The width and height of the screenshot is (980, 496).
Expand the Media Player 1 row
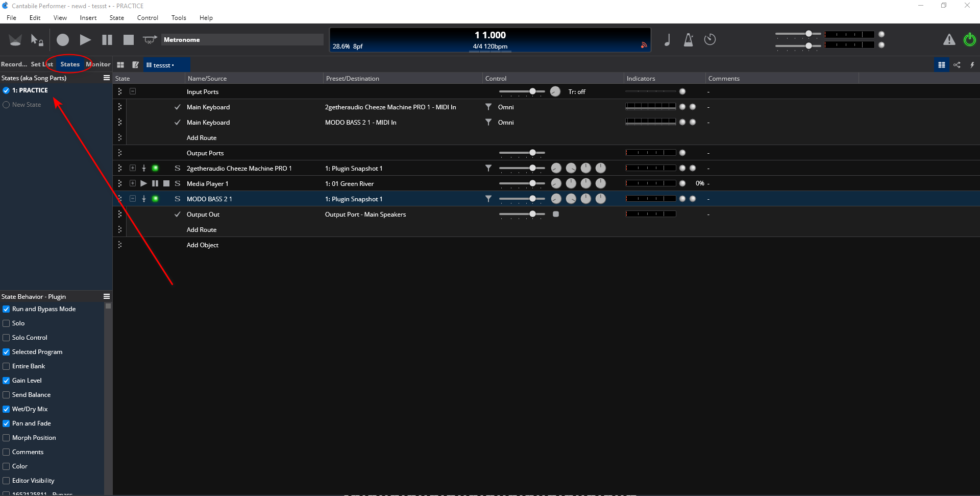[133, 183]
